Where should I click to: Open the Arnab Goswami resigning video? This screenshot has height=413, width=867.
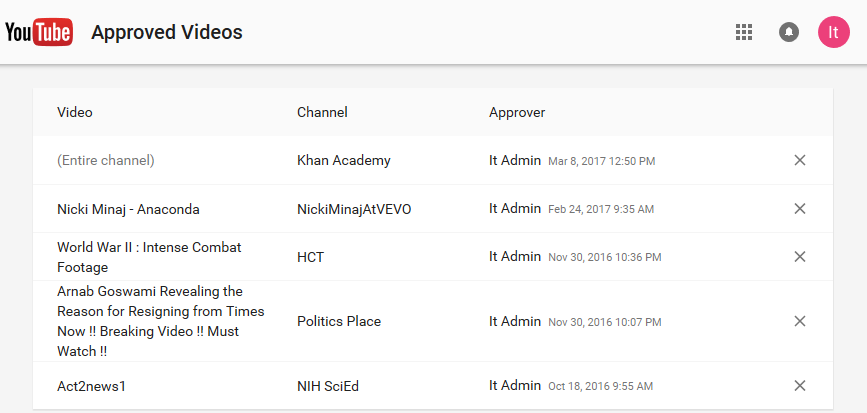[x=160, y=321]
